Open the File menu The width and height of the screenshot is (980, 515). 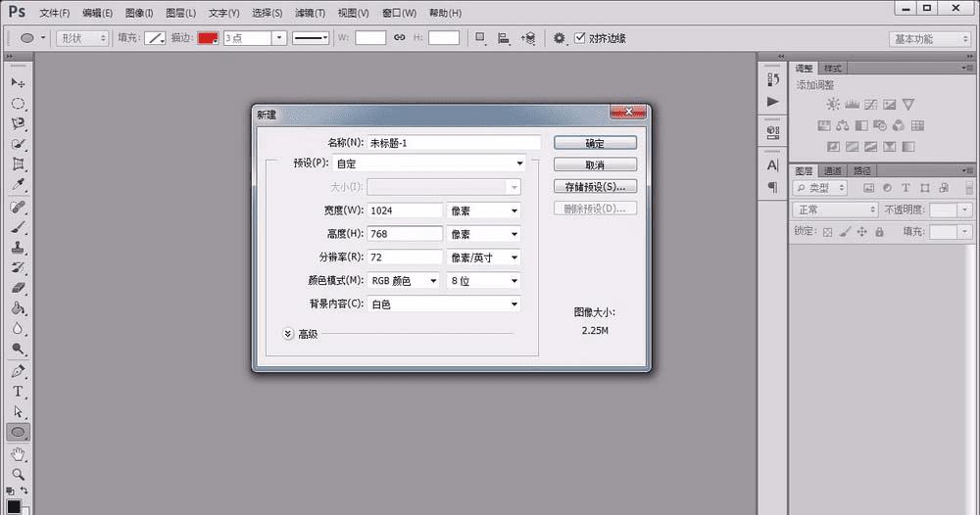[x=54, y=13]
